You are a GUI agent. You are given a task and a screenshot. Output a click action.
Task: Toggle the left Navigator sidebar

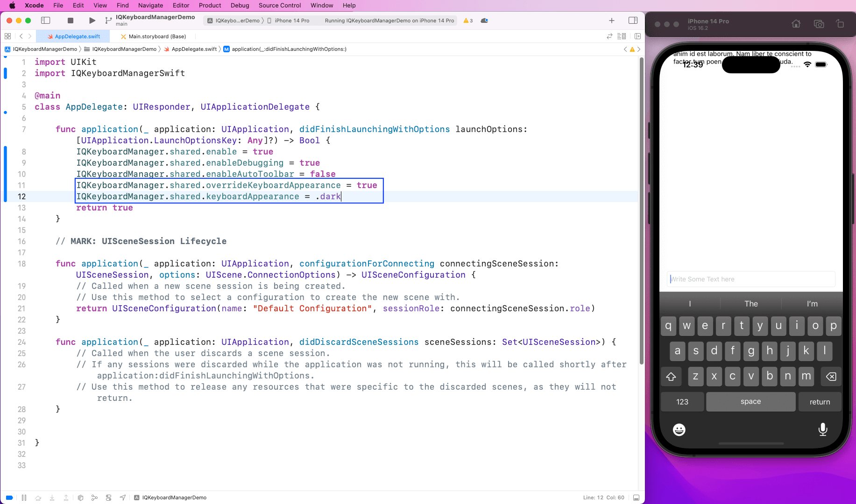coord(46,21)
